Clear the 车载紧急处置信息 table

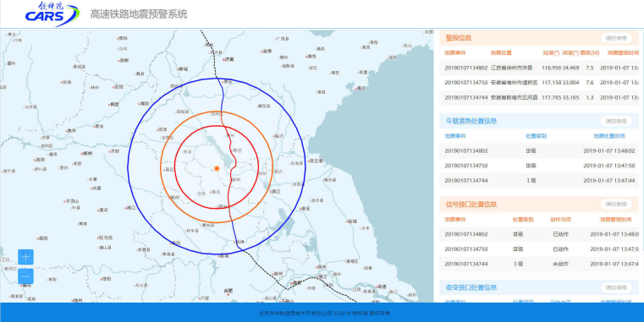point(616,121)
